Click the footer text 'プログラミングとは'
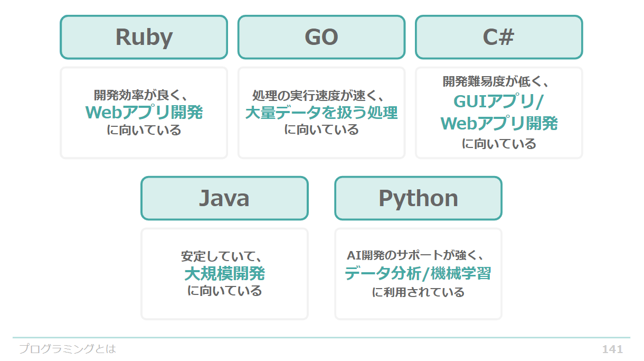Image resolution: width=644 pixels, height=361 pixels. pyautogui.click(x=68, y=349)
